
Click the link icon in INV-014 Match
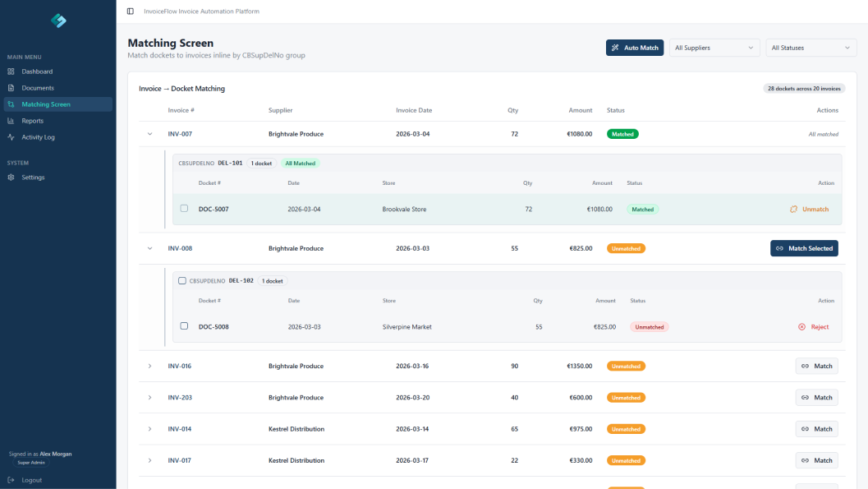[805, 429]
